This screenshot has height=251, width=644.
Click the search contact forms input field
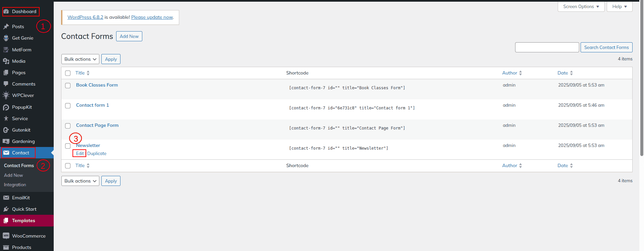pyautogui.click(x=547, y=47)
